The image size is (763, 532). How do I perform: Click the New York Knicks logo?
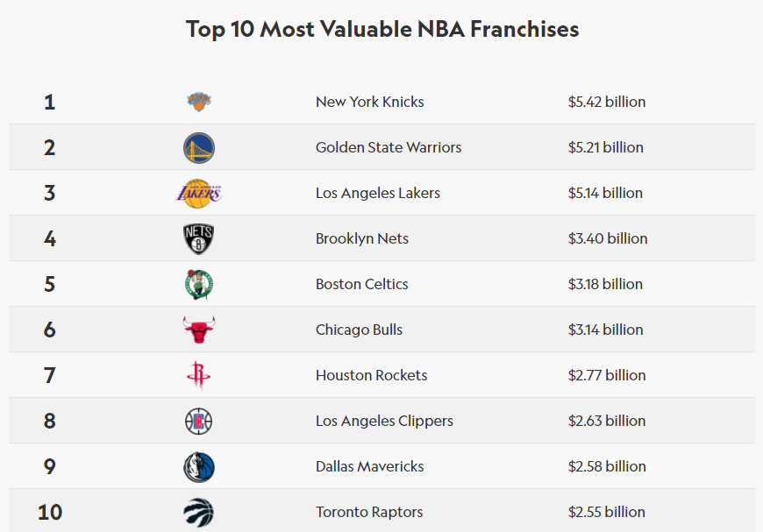199,102
